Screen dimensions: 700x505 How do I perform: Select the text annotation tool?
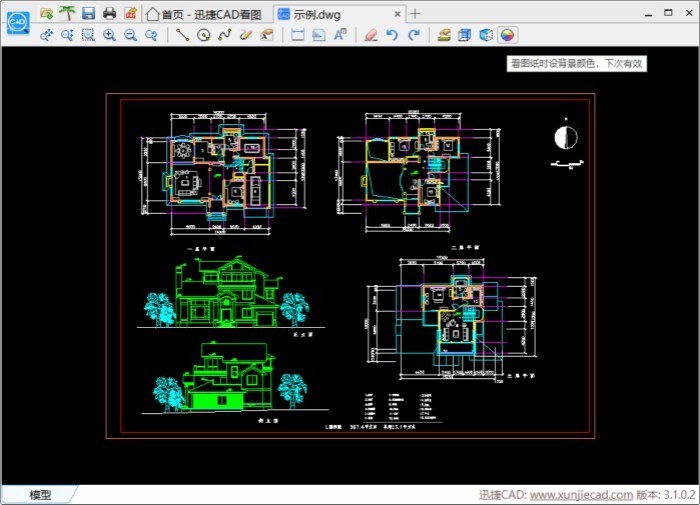pos(340,35)
